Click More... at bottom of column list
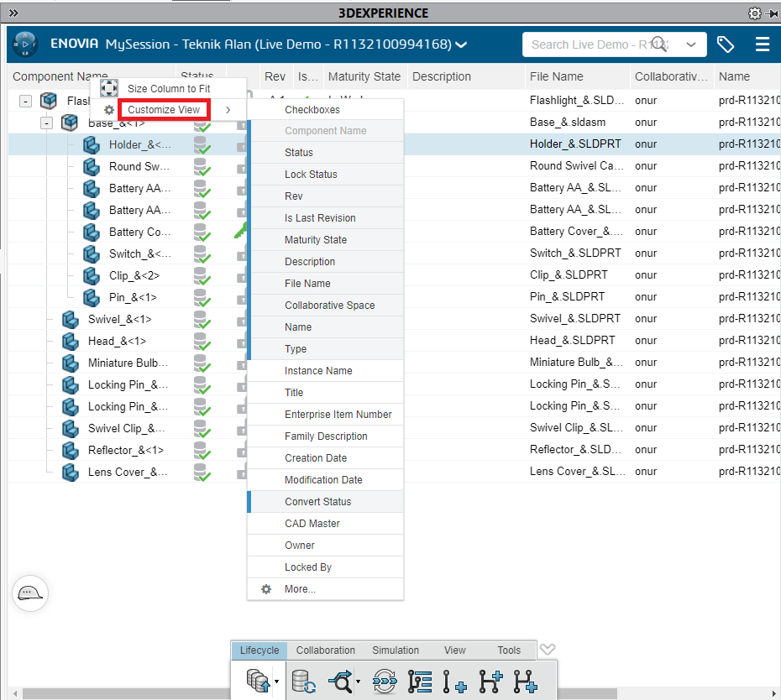 coord(300,589)
